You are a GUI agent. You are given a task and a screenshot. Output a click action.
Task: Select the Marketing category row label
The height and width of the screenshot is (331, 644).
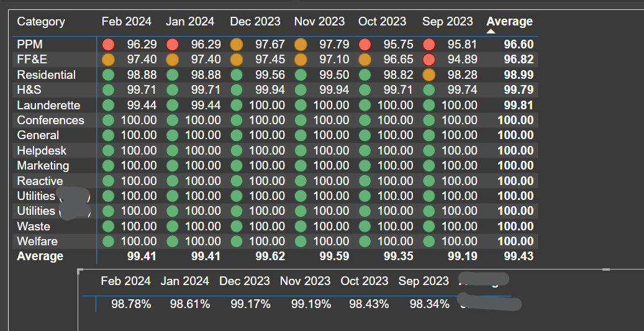tap(43, 165)
